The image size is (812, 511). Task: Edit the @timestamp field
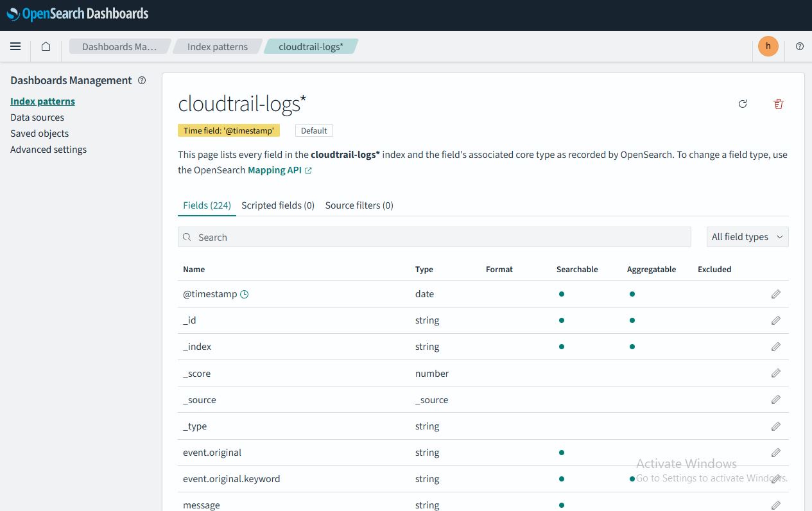[775, 294]
